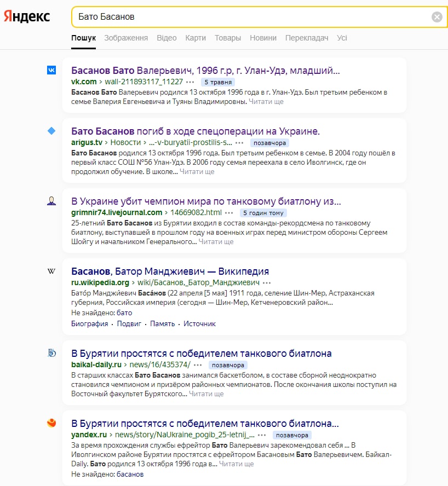
Task: Click the blue diamond arigus.tv favicon
Action: point(51,131)
